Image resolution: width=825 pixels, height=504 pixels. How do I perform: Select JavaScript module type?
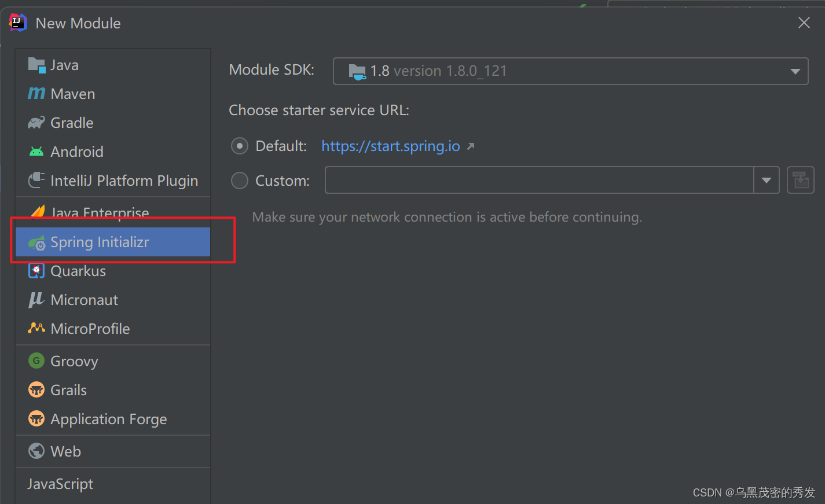[x=113, y=484]
